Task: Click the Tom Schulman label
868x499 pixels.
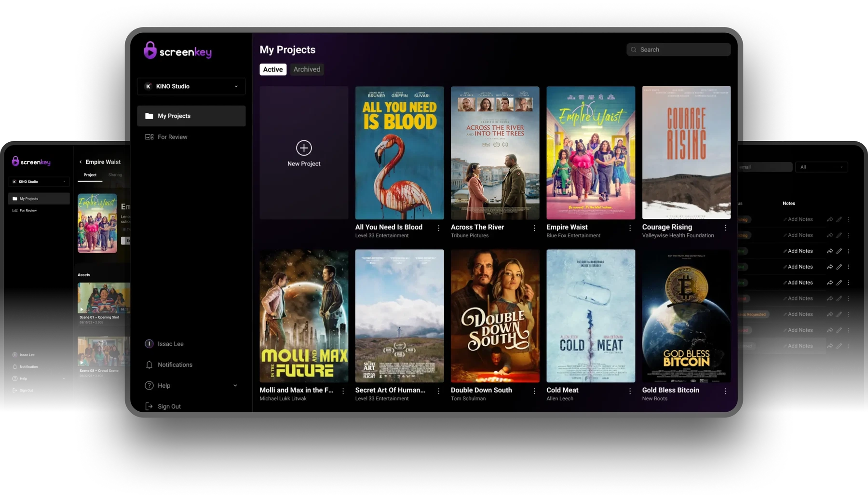Action: click(x=468, y=399)
